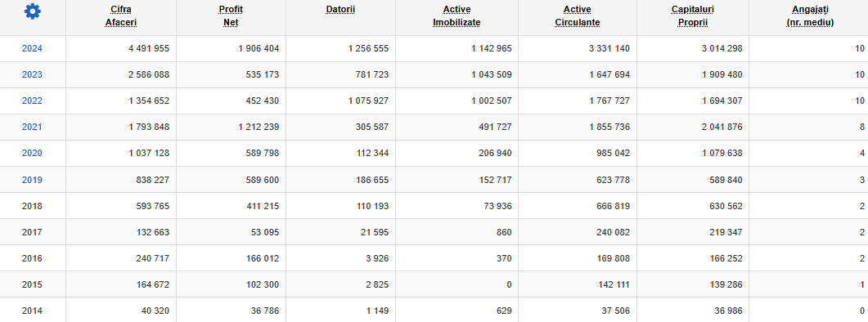The image size is (868, 322).
Task: Select the 2014 year cell
Action: (32, 311)
